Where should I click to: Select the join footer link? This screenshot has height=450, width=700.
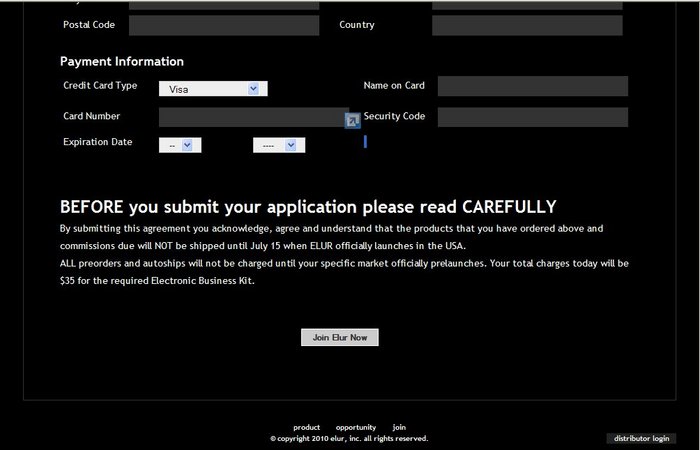tap(399, 427)
